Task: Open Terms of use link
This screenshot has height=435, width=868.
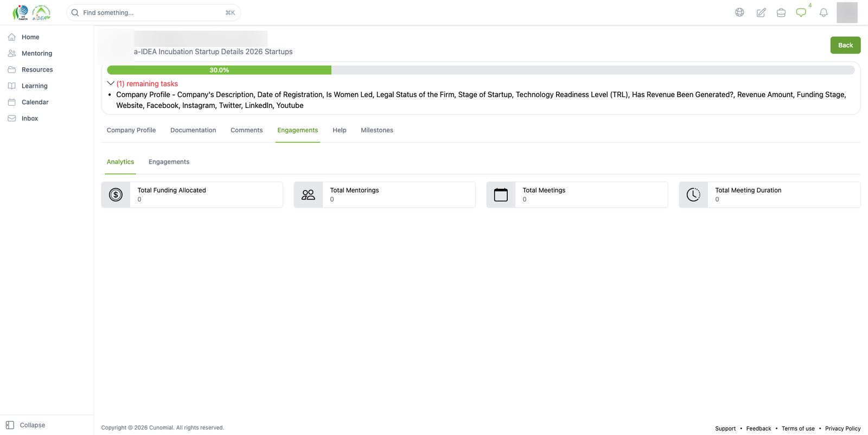Action: pos(798,428)
